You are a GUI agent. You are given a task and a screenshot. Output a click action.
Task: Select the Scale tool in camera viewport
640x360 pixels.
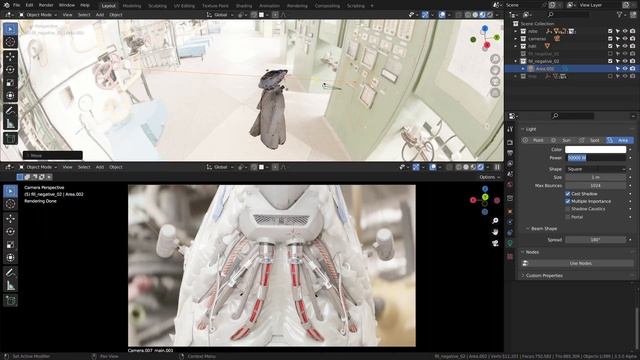[x=11, y=244]
